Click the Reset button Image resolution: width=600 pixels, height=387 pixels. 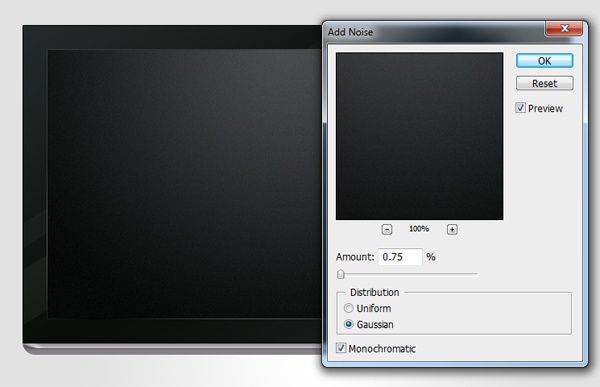tap(545, 83)
